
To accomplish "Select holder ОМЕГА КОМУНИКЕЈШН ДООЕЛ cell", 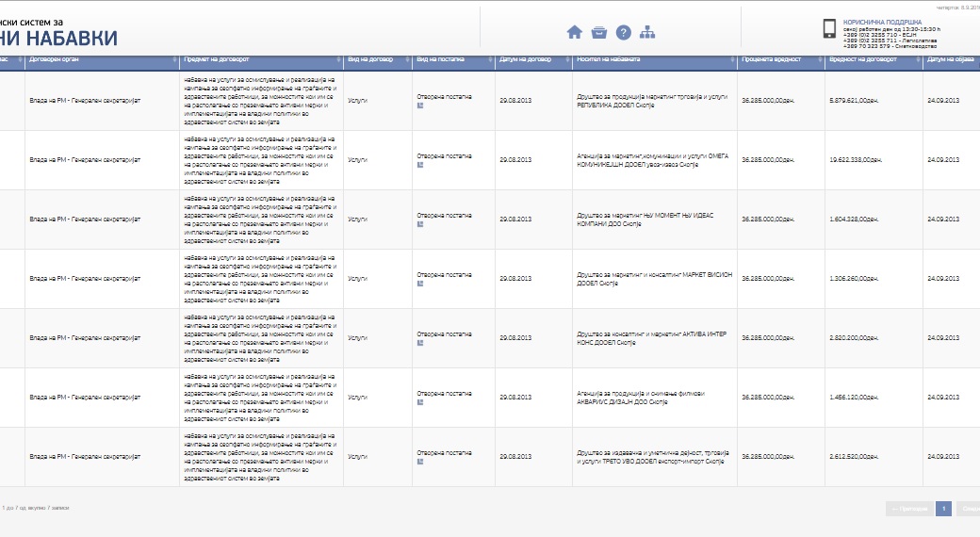I will click(x=654, y=160).
